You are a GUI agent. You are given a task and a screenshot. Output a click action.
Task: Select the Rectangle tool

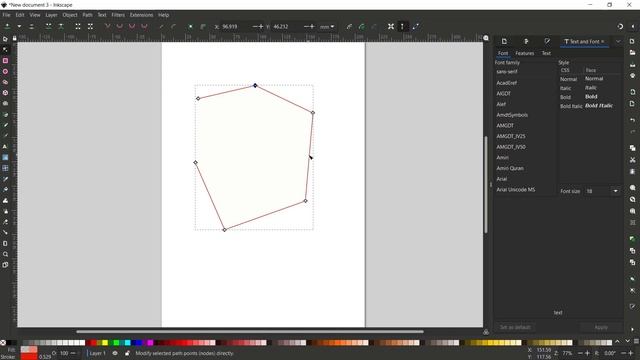pyautogui.click(x=5, y=60)
